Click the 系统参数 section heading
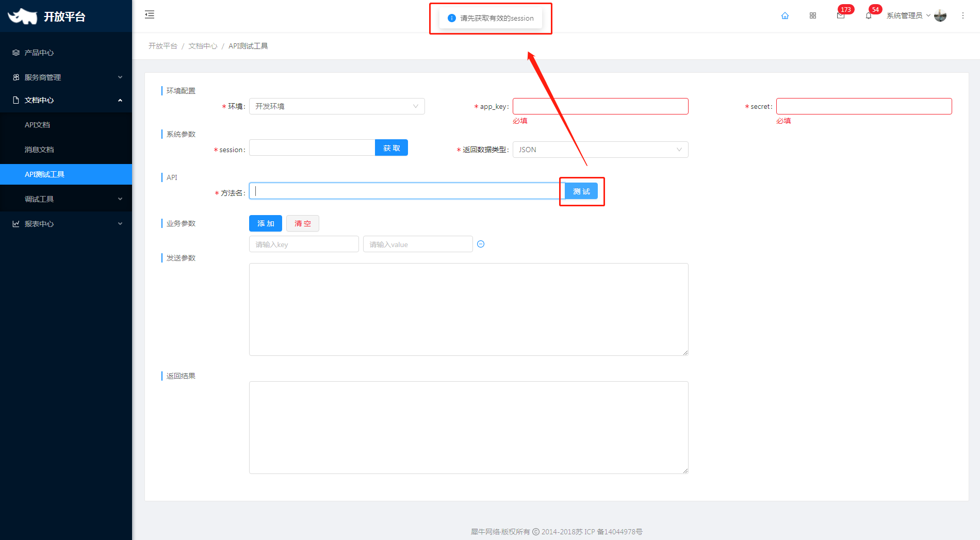980x540 pixels. tap(181, 134)
